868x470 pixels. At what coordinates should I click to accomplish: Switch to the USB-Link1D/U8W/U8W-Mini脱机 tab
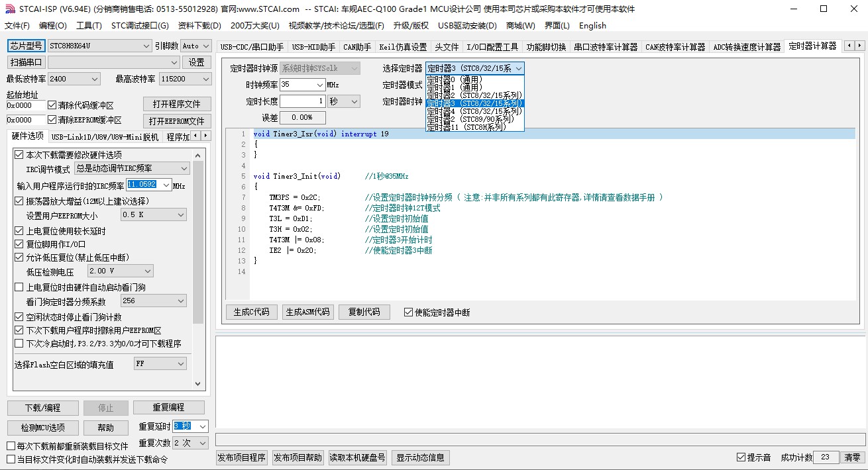[x=105, y=136]
